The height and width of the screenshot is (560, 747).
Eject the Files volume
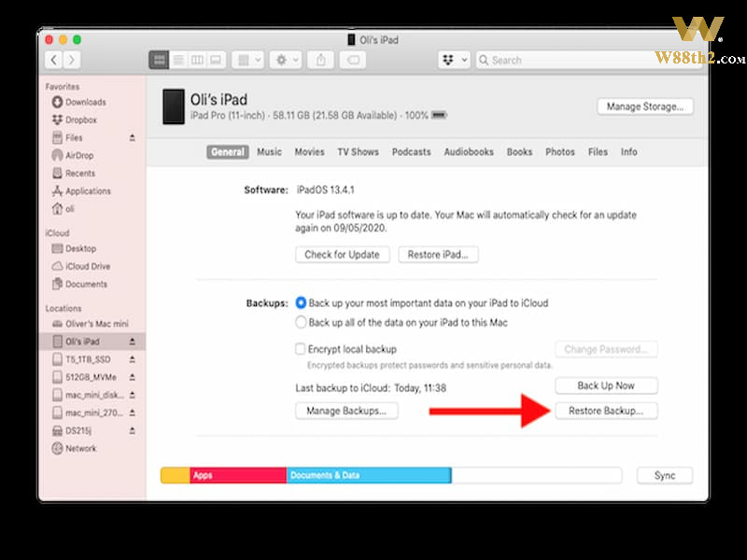[133, 137]
